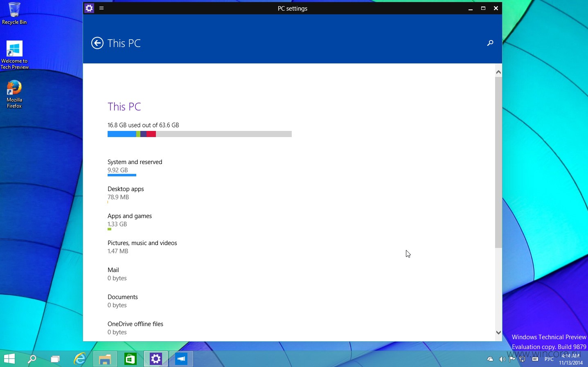Open OneDrive offline files entry

pos(135,328)
